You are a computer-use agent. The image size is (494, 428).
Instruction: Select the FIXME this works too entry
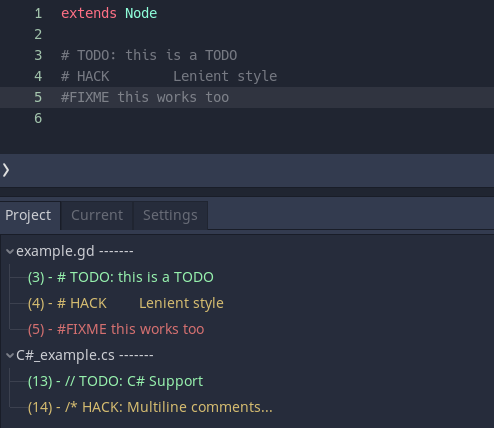click(116, 329)
